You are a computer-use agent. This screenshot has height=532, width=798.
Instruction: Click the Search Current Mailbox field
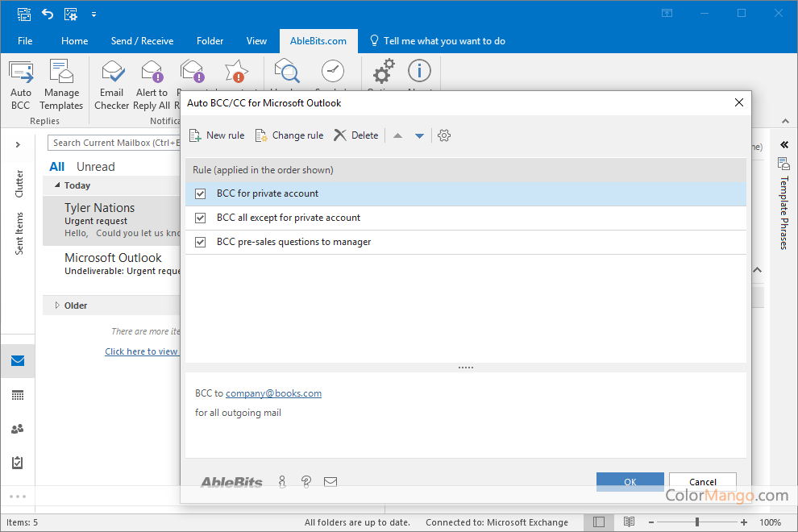click(114, 143)
